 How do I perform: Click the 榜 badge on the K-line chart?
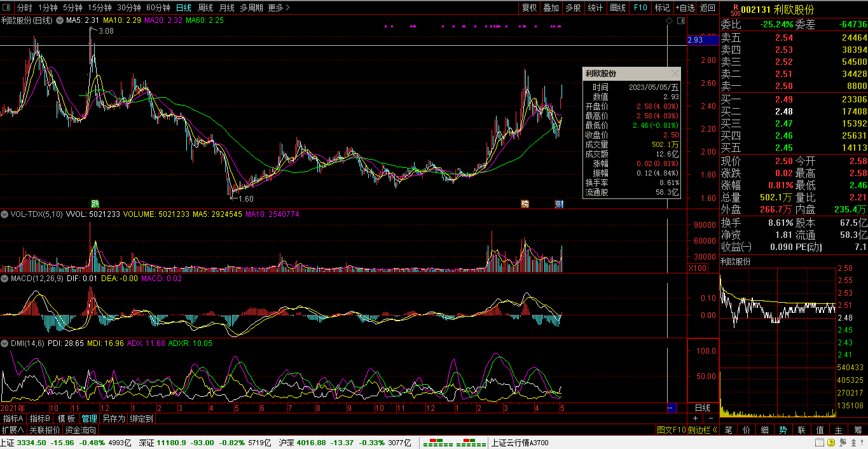click(x=525, y=204)
